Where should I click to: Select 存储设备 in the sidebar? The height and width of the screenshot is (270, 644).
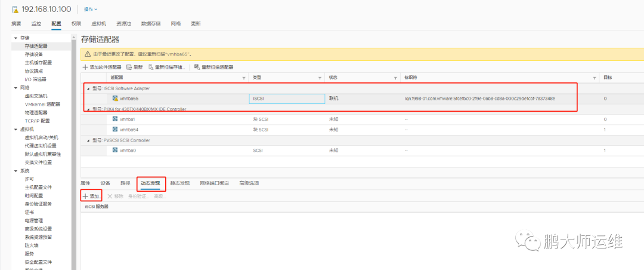click(x=33, y=54)
